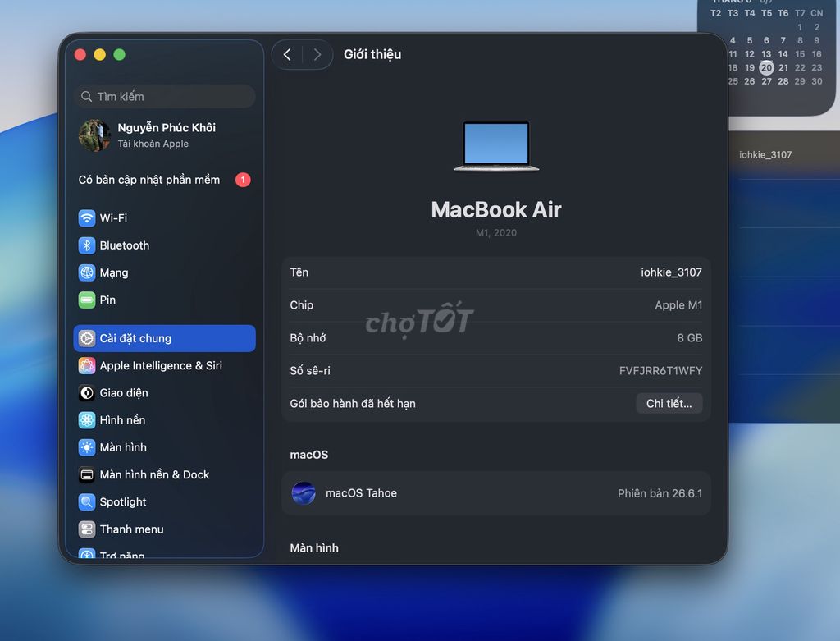Click the macOS Tahoe logo icon
The width and height of the screenshot is (840, 641).
304,493
